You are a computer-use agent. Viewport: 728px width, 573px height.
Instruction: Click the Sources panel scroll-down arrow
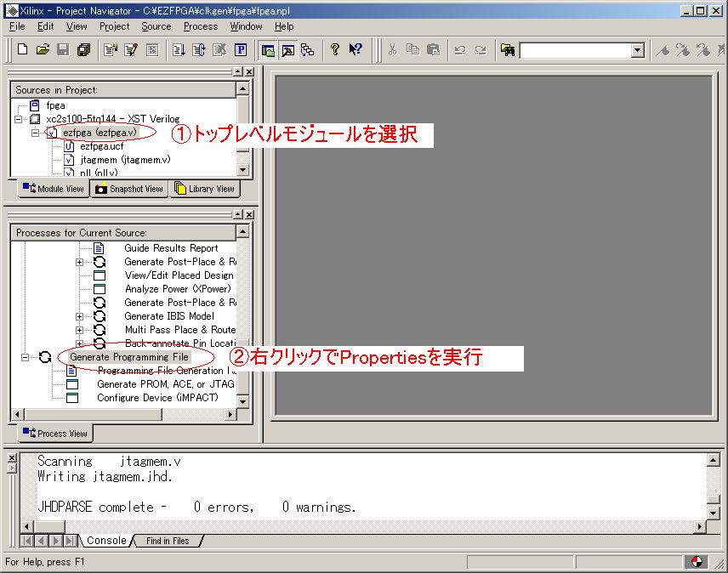click(x=243, y=170)
